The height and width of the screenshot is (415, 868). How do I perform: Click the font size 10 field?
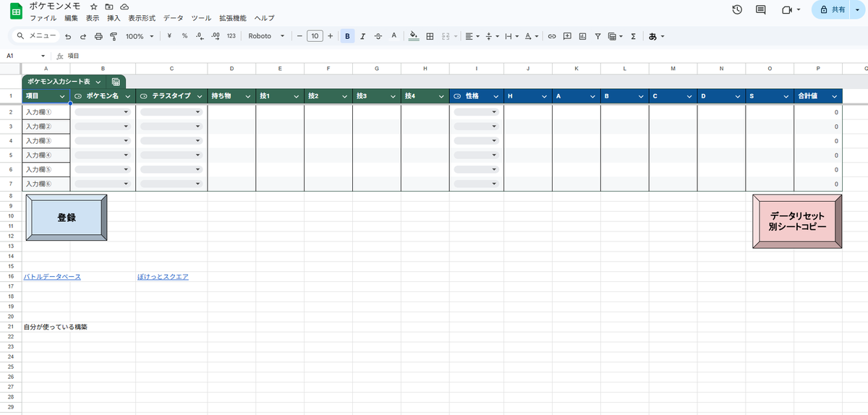[315, 35]
